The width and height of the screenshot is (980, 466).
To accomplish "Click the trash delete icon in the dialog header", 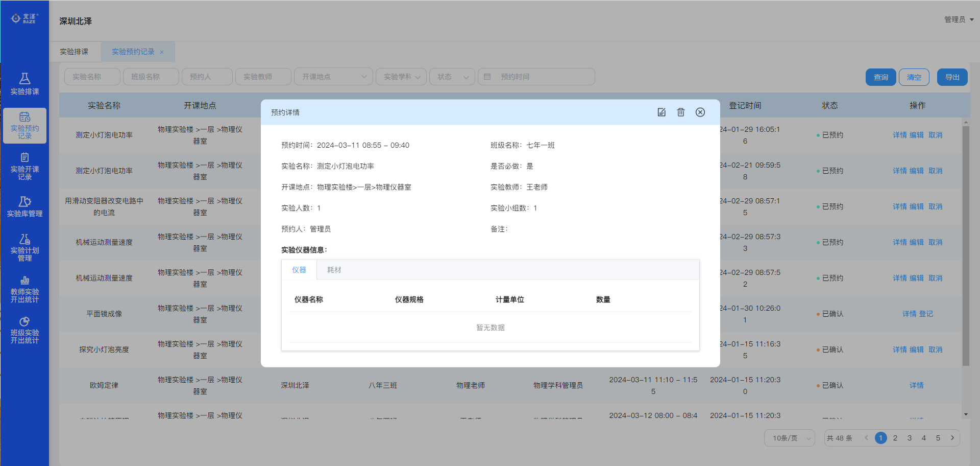I will [x=681, y=112].
